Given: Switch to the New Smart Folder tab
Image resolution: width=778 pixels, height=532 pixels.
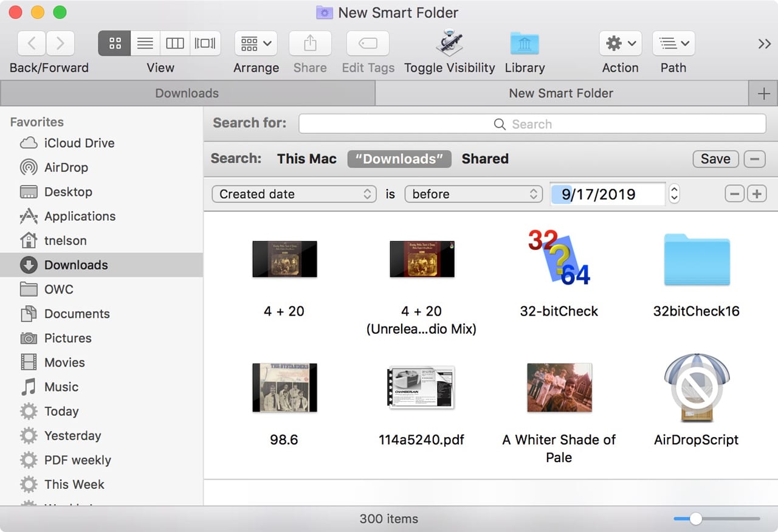Looking at the screenshot, I should point(561,93).
